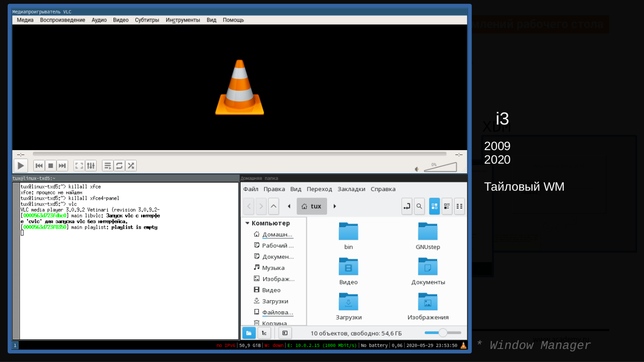Click the terminal window text area
This screenshot has width=644, height=362.
(x=129, y=261)
